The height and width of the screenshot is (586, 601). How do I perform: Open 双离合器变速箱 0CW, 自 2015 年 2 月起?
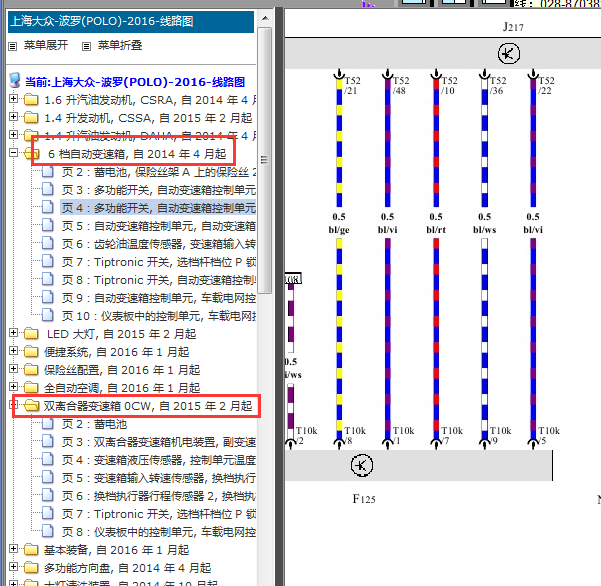pyautogui.click(x=148, y=406)
